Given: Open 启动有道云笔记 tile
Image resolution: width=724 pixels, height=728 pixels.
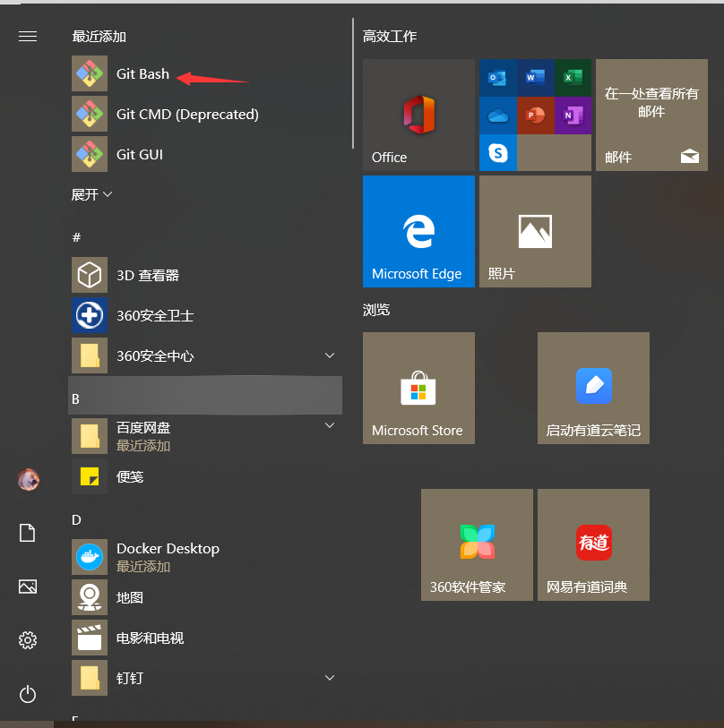Looking at the screenshot, I should pos(593,388).
